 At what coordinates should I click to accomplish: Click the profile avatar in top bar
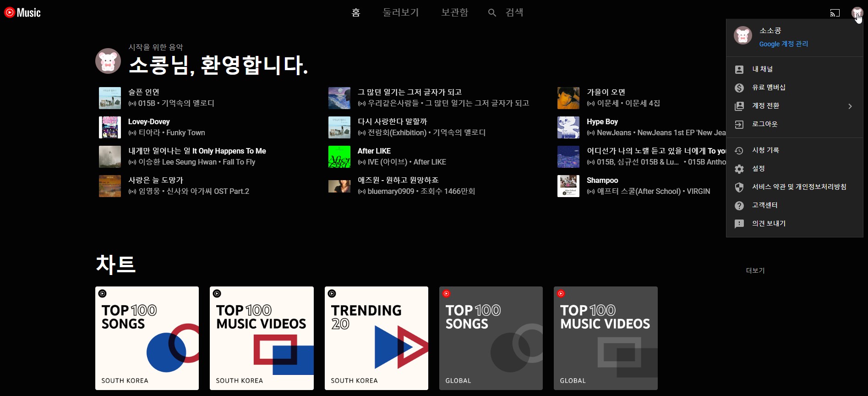pyautogui.click(x=857, y=13)
